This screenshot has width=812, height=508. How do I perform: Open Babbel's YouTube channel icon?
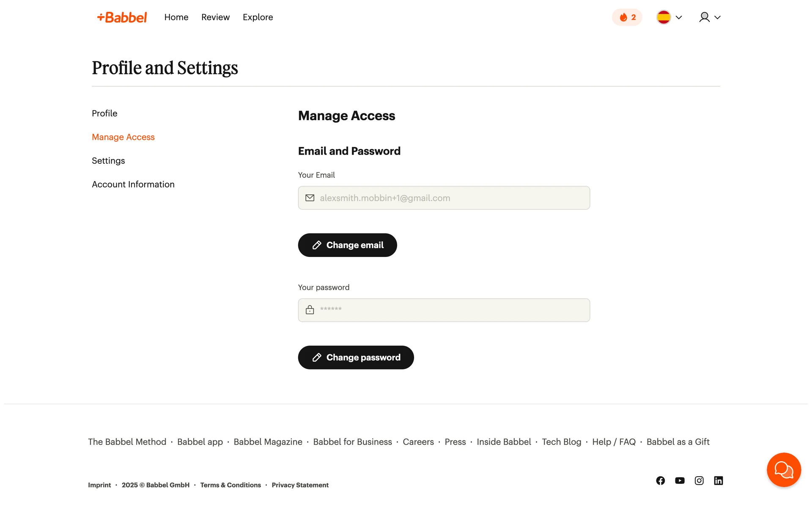tap(680, 480)
